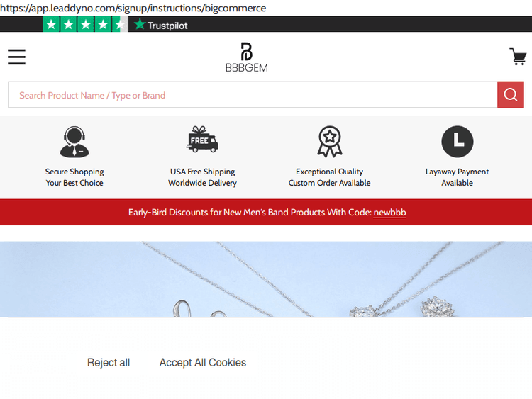Click the free shipping truck icon
The width and height of the screenshot is (532, 399).
pyautogui.click(x=202, y=140)
